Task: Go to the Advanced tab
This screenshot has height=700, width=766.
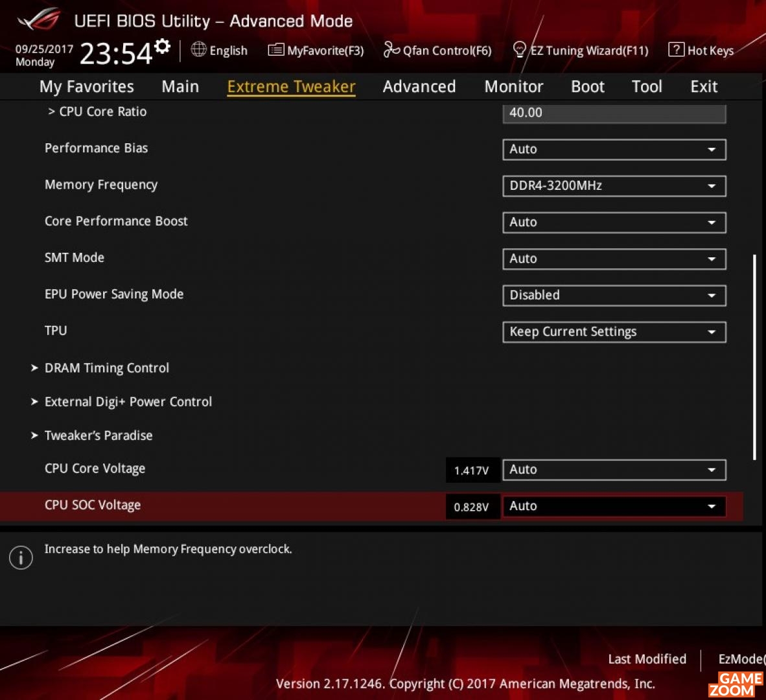Action: 419,86
